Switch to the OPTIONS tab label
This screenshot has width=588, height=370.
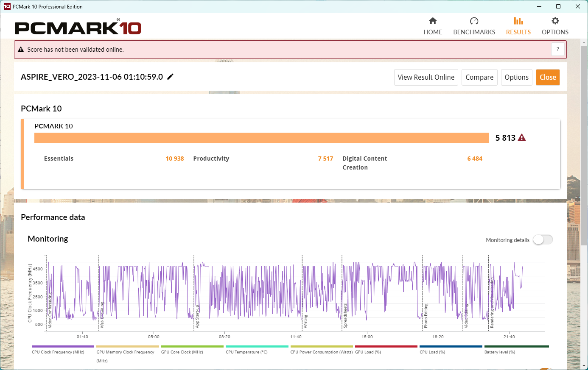click(555, 32)
